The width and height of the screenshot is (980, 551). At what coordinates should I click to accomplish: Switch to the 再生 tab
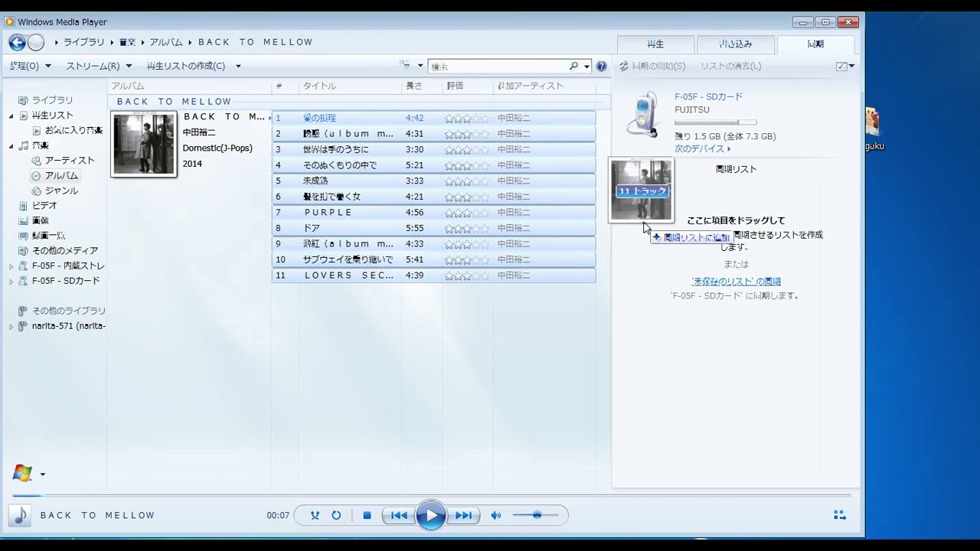[655, 44]
